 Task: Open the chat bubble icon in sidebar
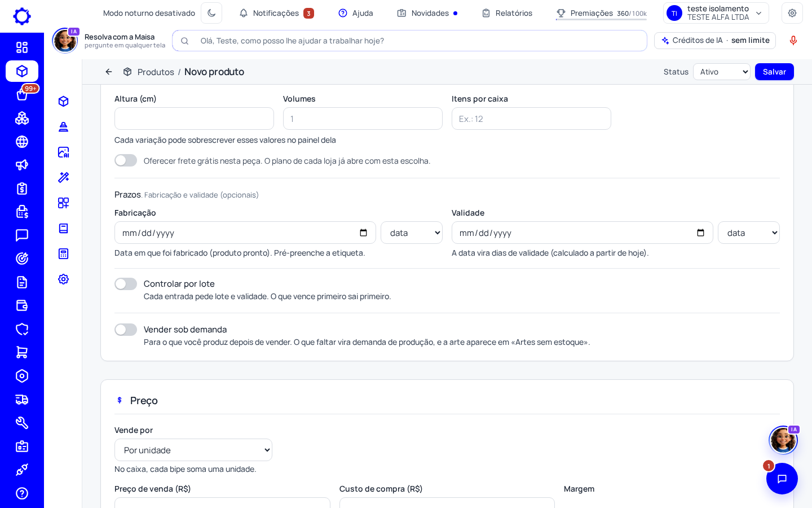[x=22, y=235]
